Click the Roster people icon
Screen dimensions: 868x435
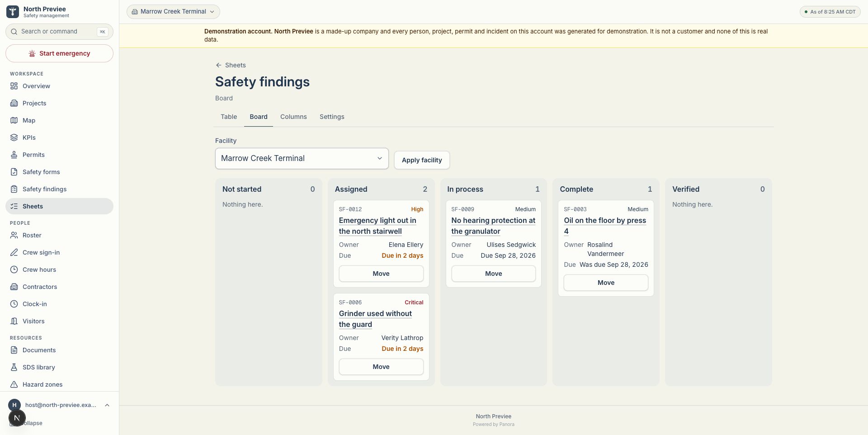(x=14, y=235)
